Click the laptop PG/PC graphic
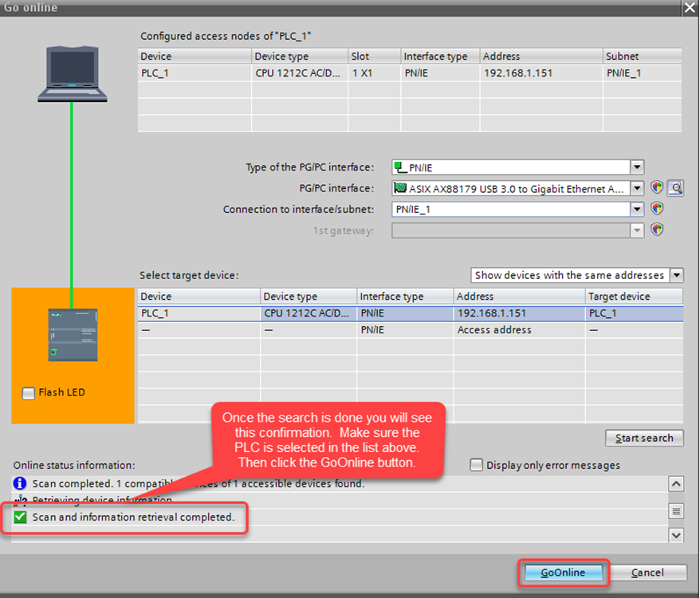This screenshot has height=598, width=700. (x=72, y=72)
